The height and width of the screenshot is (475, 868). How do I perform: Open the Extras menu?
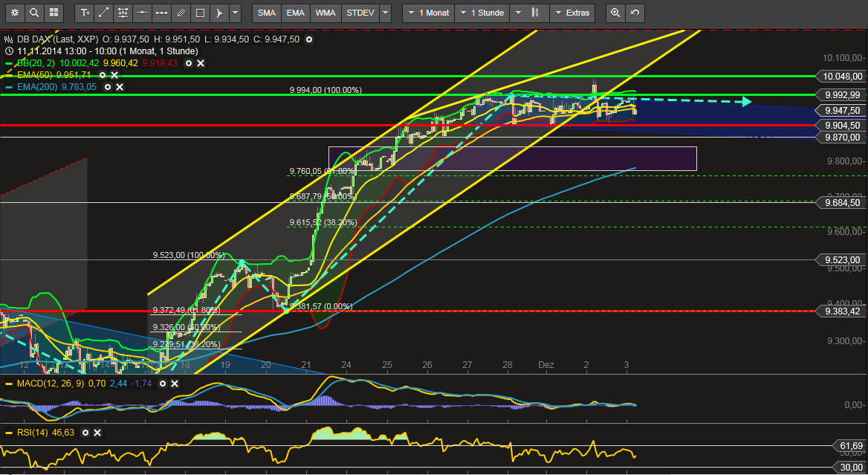572,13
